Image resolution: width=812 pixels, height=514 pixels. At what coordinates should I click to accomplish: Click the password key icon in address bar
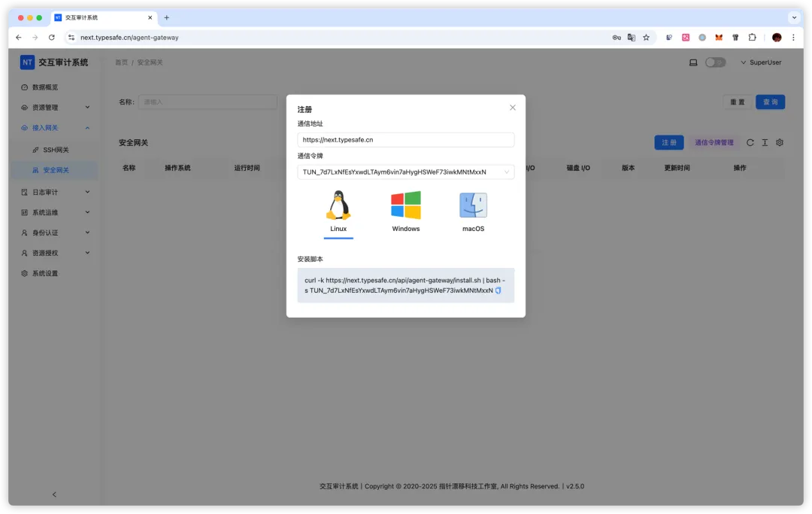[617, 38]
